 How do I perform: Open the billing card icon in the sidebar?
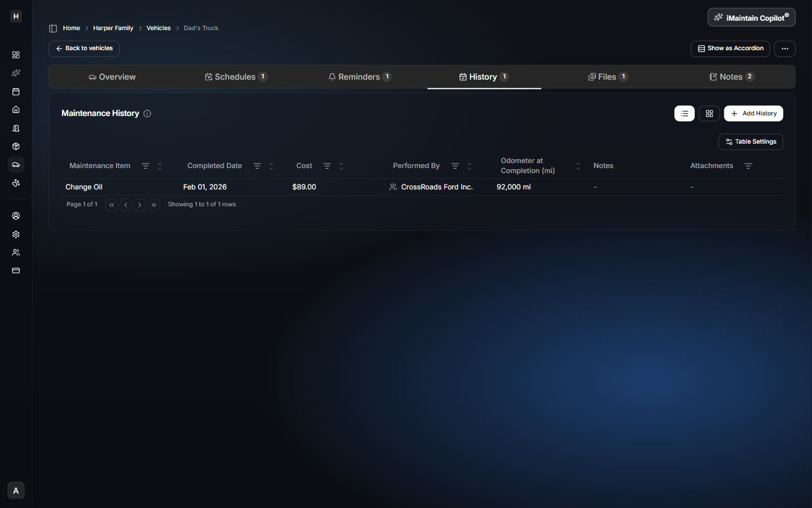point(16,270)
